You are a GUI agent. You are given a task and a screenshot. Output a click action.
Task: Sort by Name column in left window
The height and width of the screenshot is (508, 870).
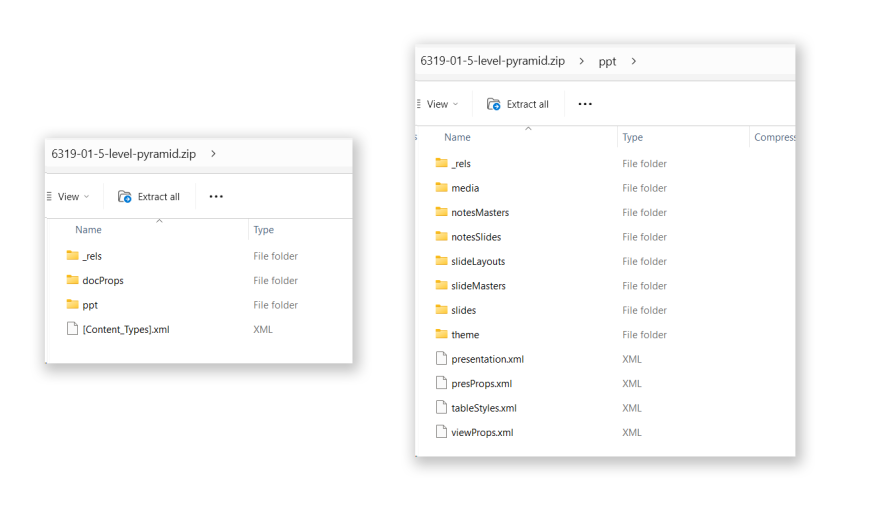point(88,230)
